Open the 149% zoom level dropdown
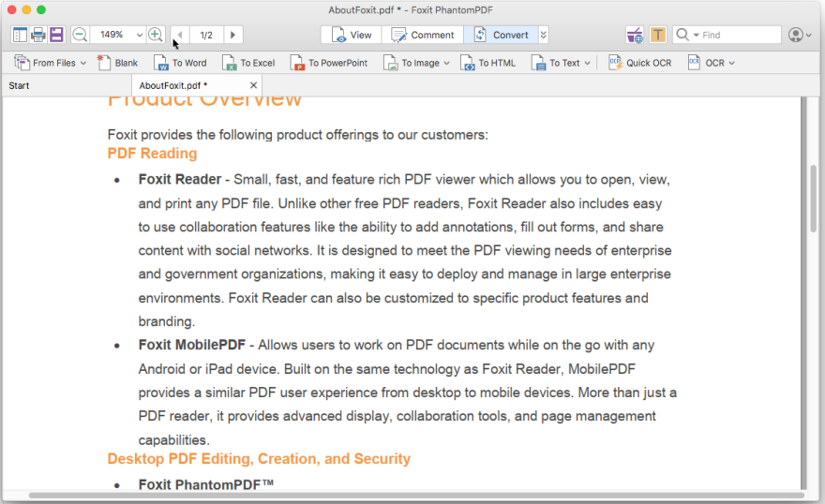825x504 pixels. (x=139, y=36)
